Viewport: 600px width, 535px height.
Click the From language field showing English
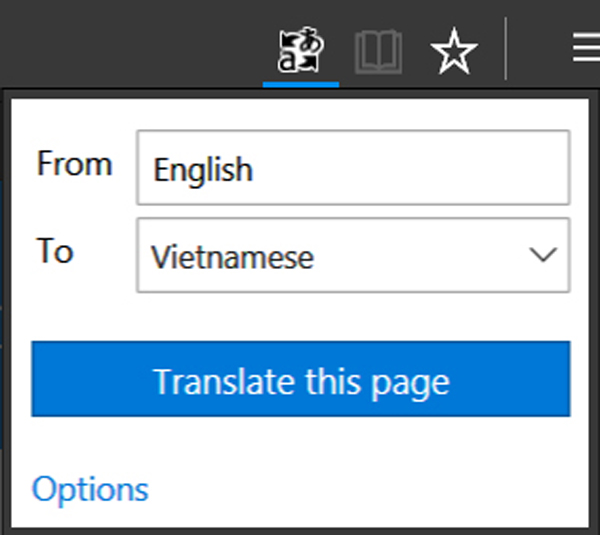352,168
